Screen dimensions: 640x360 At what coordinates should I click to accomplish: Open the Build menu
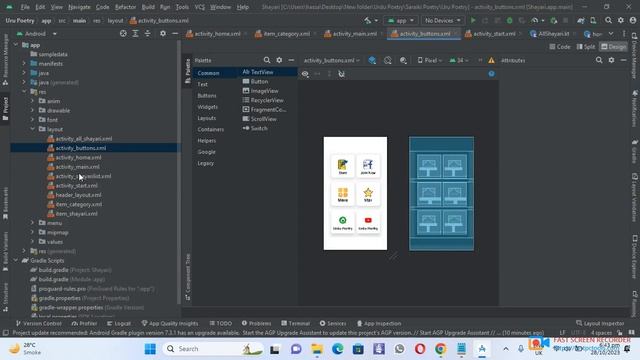point(148,7)
